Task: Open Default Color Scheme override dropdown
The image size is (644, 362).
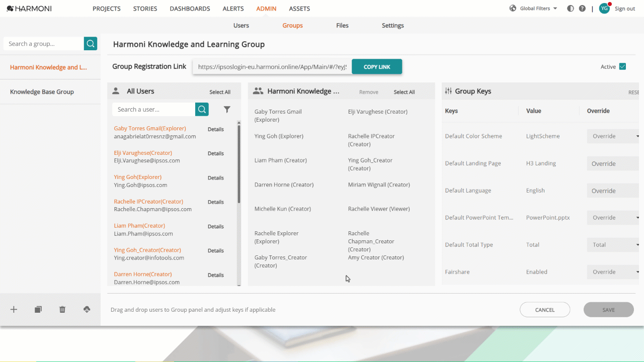Action: click(613, 136)
